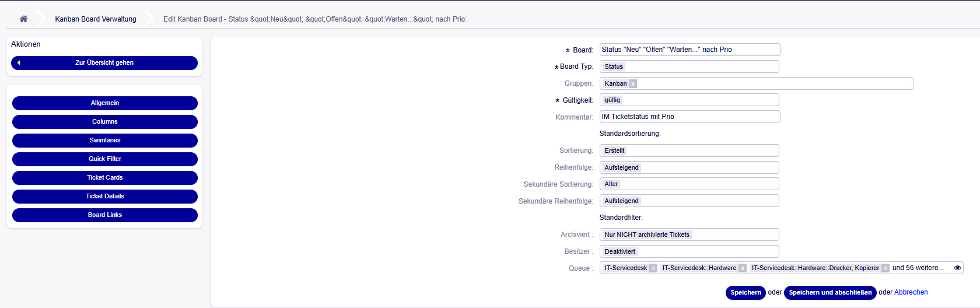Show all selected queues via eye icon
The image size is (980, 308).
point(957,268)
